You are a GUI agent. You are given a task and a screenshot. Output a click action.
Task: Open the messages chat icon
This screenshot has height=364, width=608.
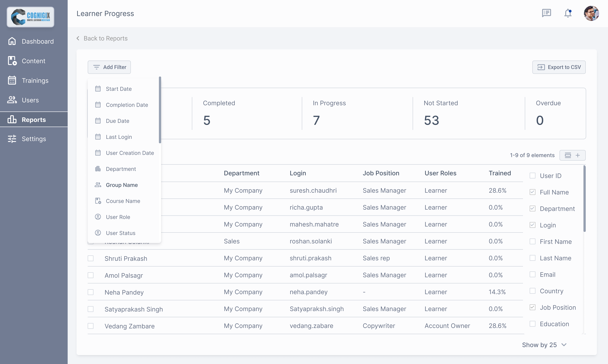(546, 13)
